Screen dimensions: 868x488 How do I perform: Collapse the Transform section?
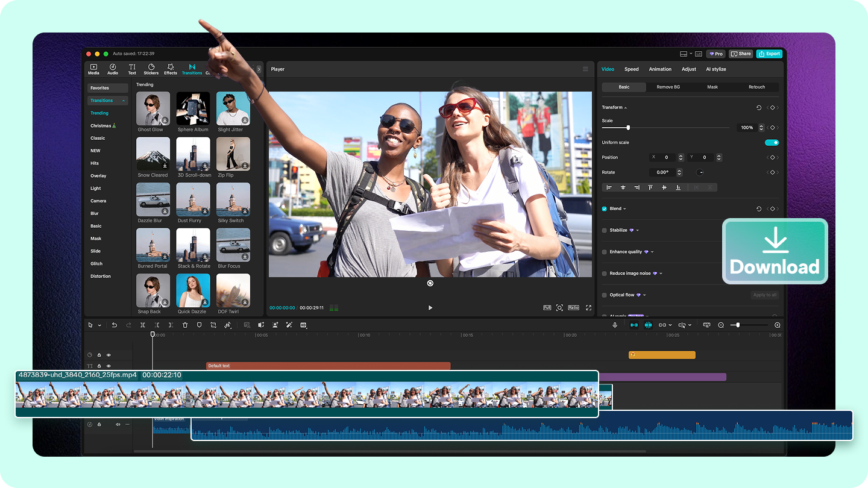pyautogui.click(x=626, y=107)
